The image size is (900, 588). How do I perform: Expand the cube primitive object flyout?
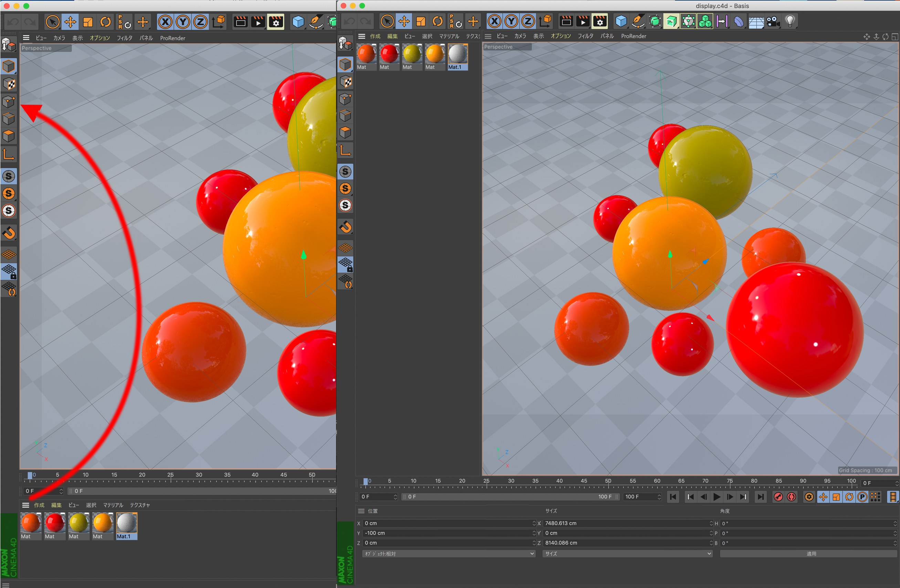(x=621, y=22)
